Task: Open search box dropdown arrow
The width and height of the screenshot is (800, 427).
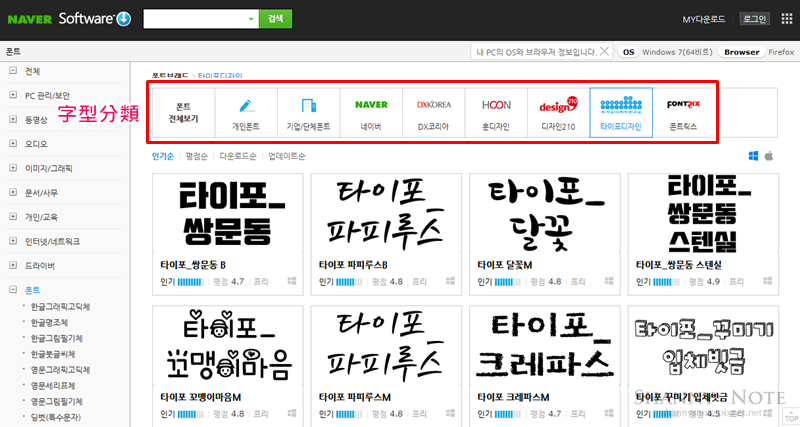Action: tap(251, 19)
